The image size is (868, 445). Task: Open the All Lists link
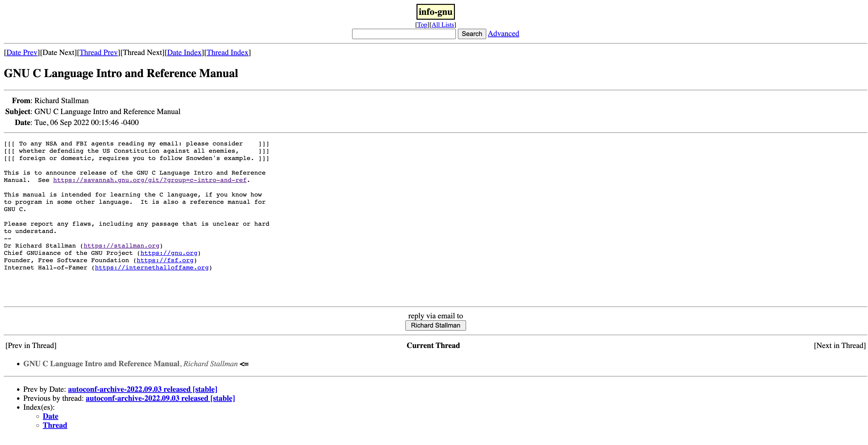443,25
